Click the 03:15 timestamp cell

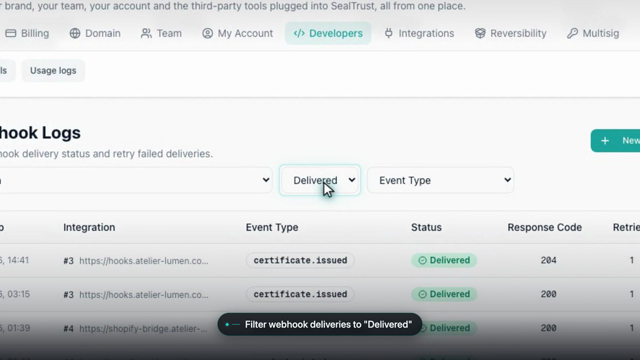point(15,294)
